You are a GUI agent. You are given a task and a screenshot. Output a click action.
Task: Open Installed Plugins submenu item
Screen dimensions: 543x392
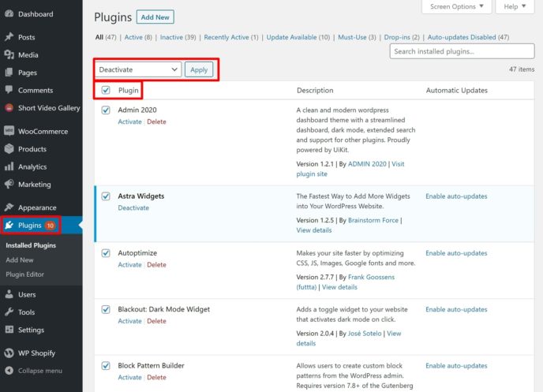[x=31, y=245]
